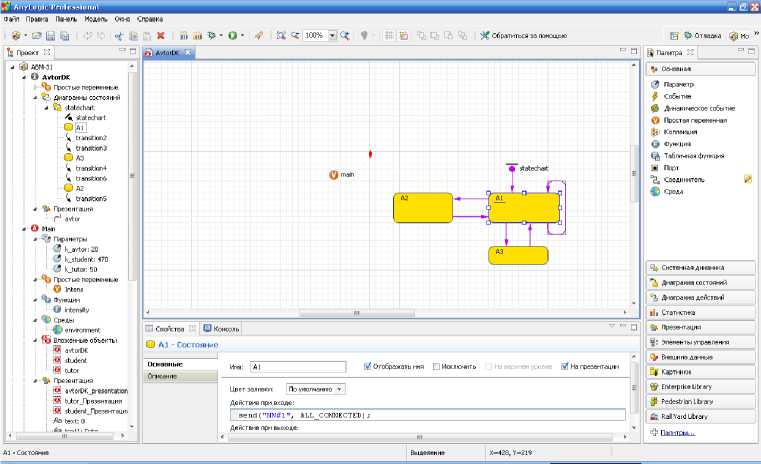Viewport: 761px width, 464px height.
Task: Select the Коллекция palette element
Action: click(x=679, y=131)
